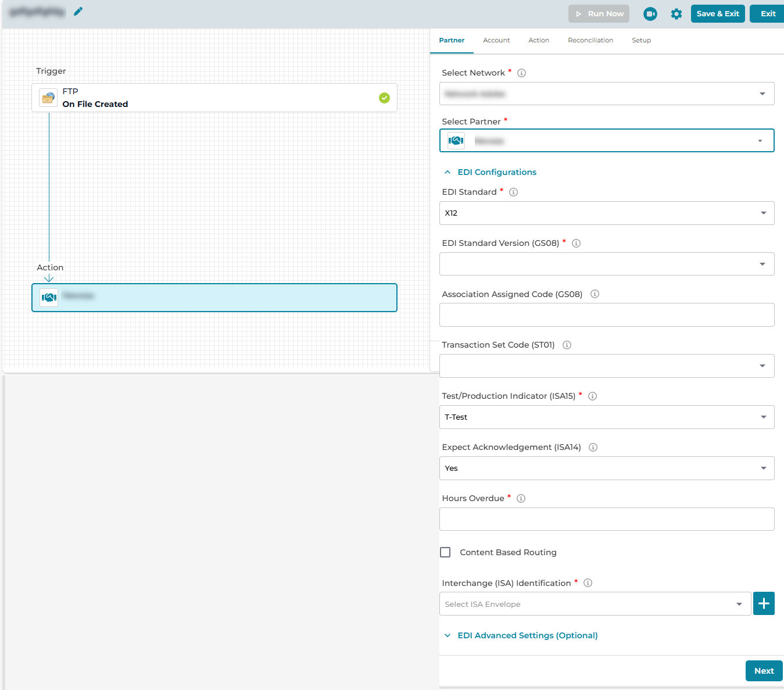The width and height of the screenshot is (784, 690).
Task: Switch to the Reconciliation tab
Action: click(590, 41)
